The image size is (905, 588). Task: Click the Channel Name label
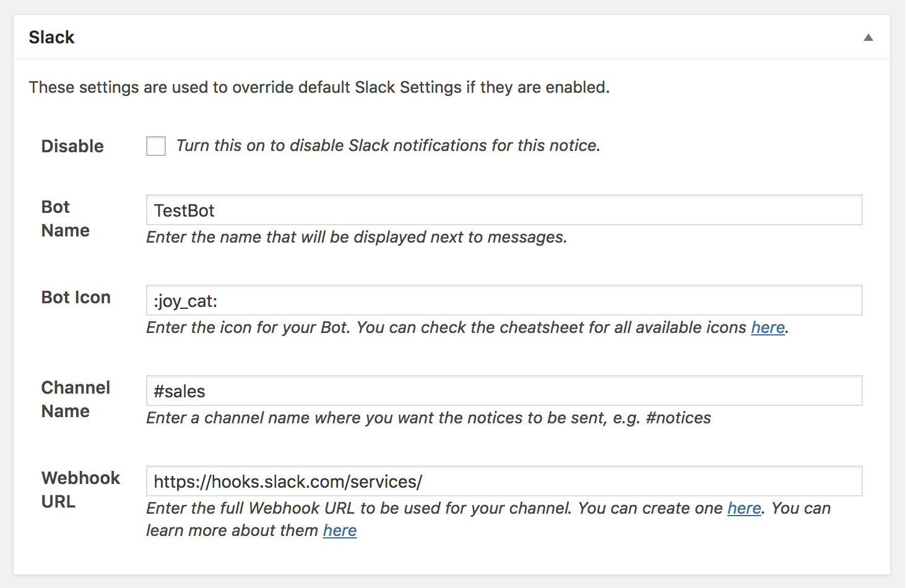click(x=75, y=399)
